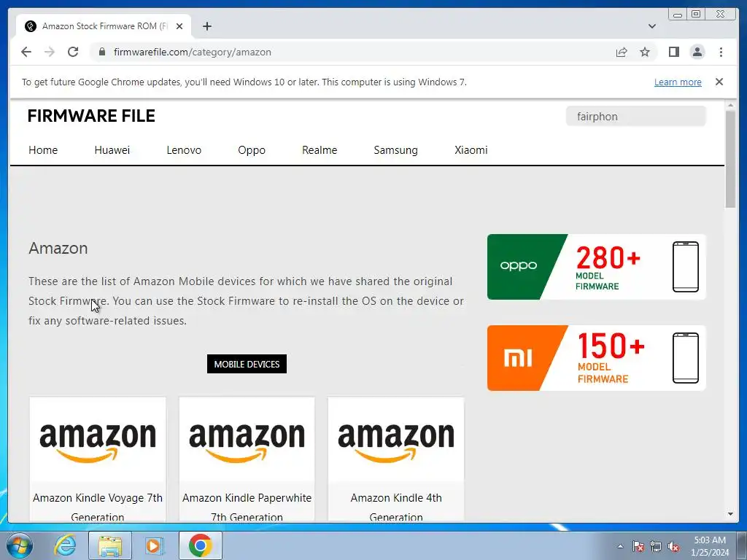The height and width of the screenshot is (560, 747).
Task: Open Amazon Kindle 4th Generation link
Action: pos(396,507)
